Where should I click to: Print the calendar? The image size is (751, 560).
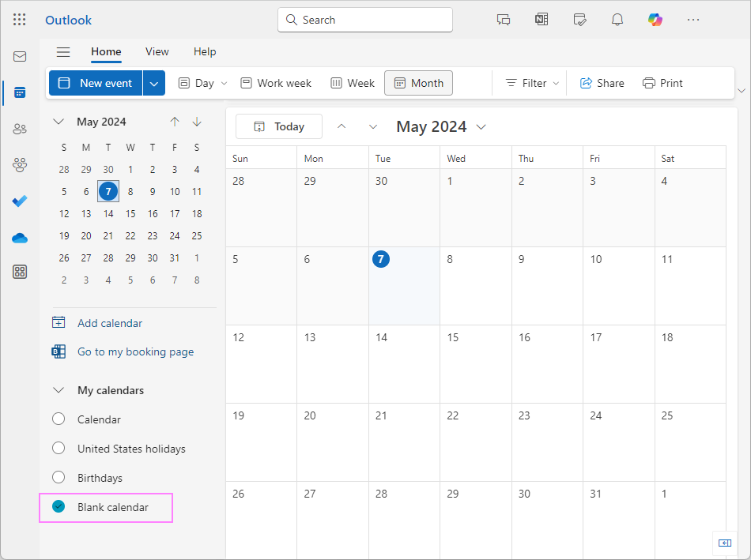coord(662,82)
